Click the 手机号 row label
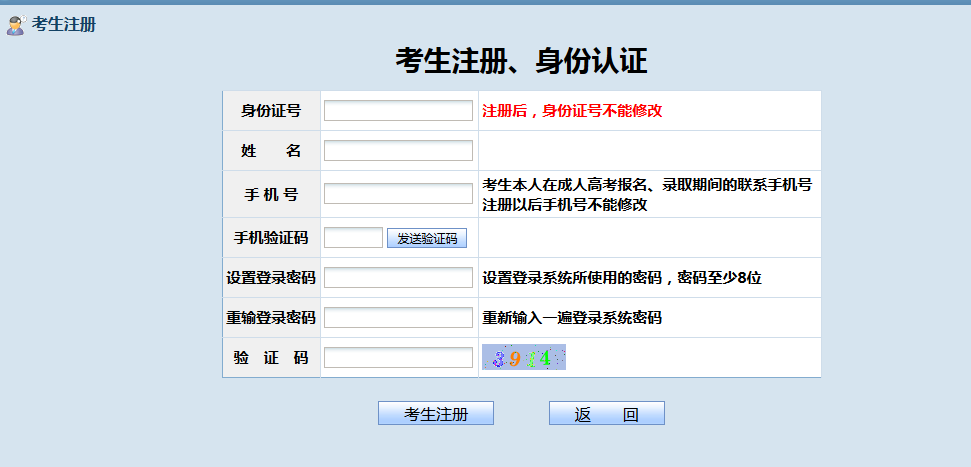The image size is (971, 467). [271, 194]
